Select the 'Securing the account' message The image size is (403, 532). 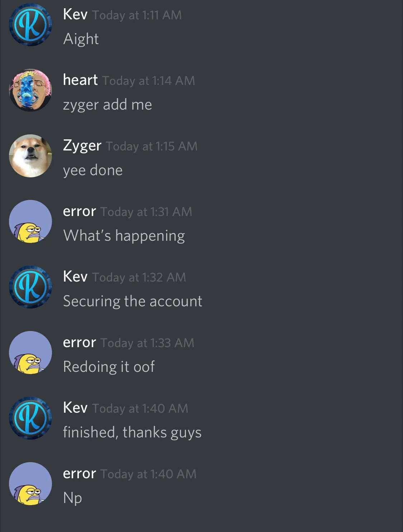133,301
